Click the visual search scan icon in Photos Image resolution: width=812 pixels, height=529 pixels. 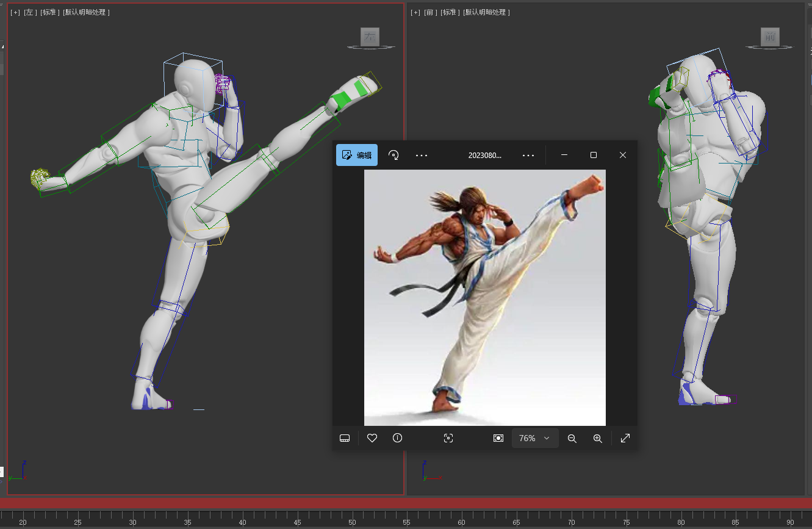[x=448, y=438]
